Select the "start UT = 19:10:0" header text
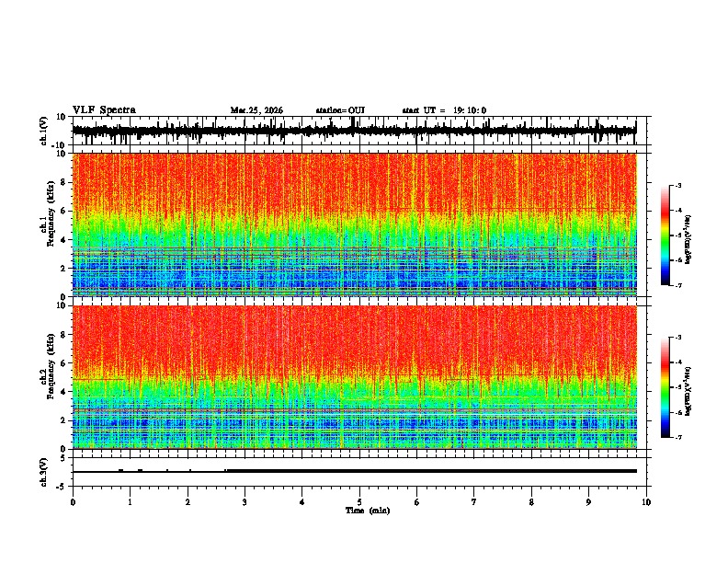 (444, 110)
